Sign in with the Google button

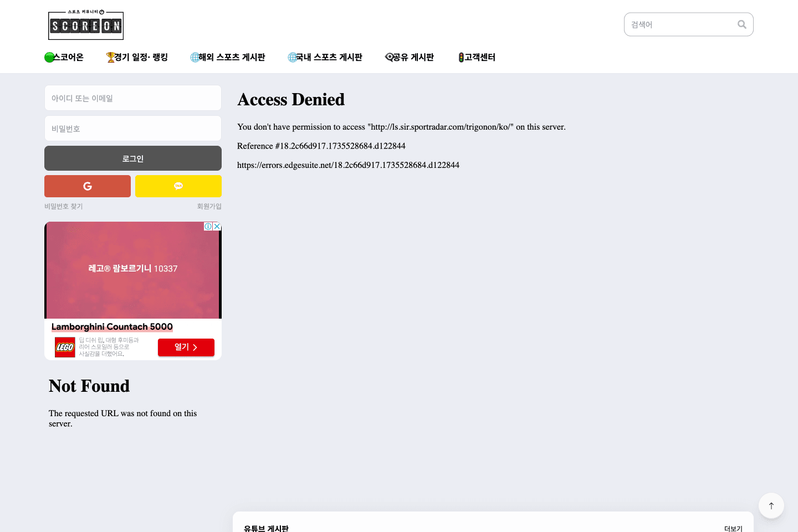pos(88,186)
